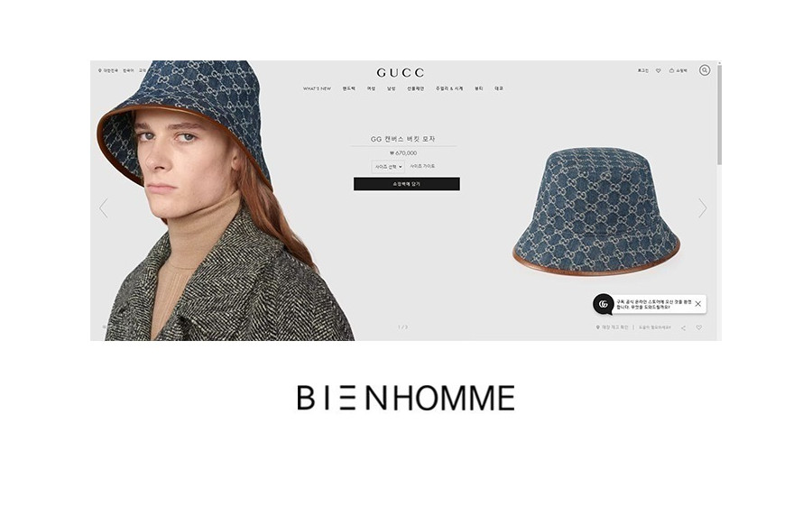Share this product via share icon
The width and height of the screenshot is (812, 516).
click(x=684, y=327)
